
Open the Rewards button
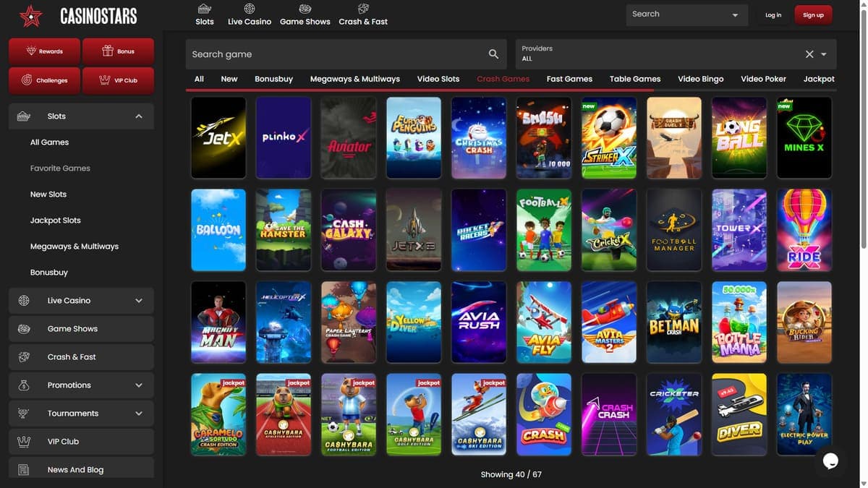click(x=44, y=51)
